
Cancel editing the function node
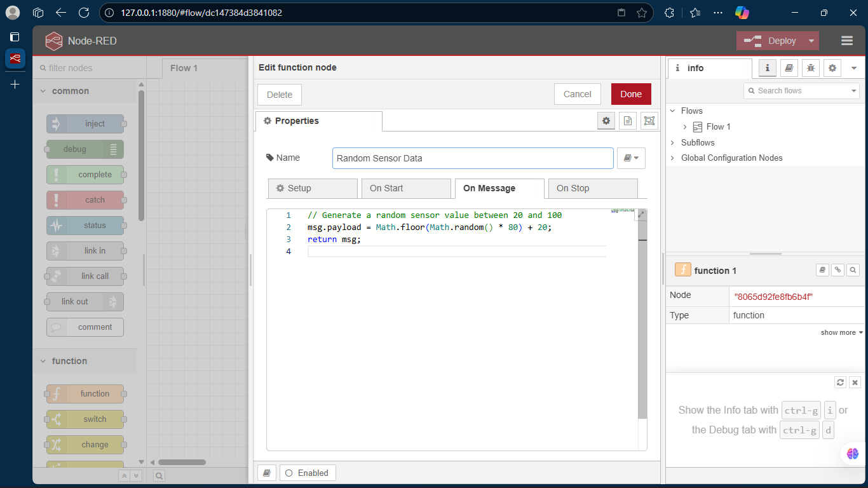pyautogui.click(x=577, y=93)
